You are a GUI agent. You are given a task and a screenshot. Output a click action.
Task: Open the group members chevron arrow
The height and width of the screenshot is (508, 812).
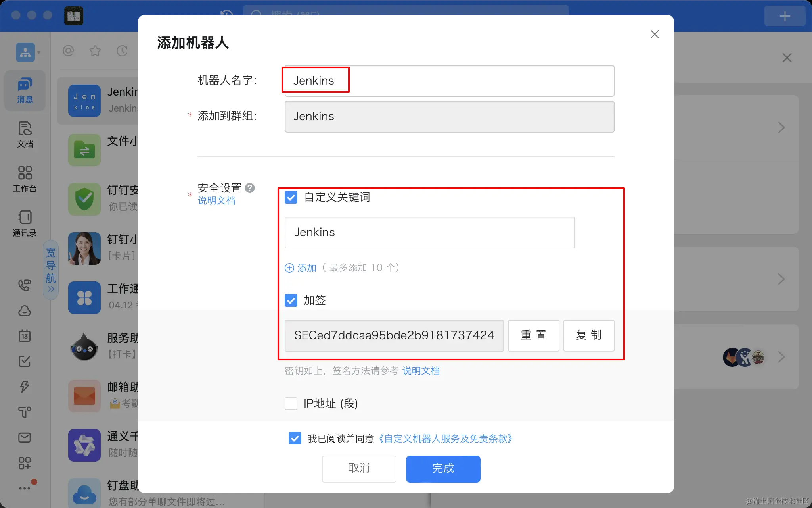[781, 357]
